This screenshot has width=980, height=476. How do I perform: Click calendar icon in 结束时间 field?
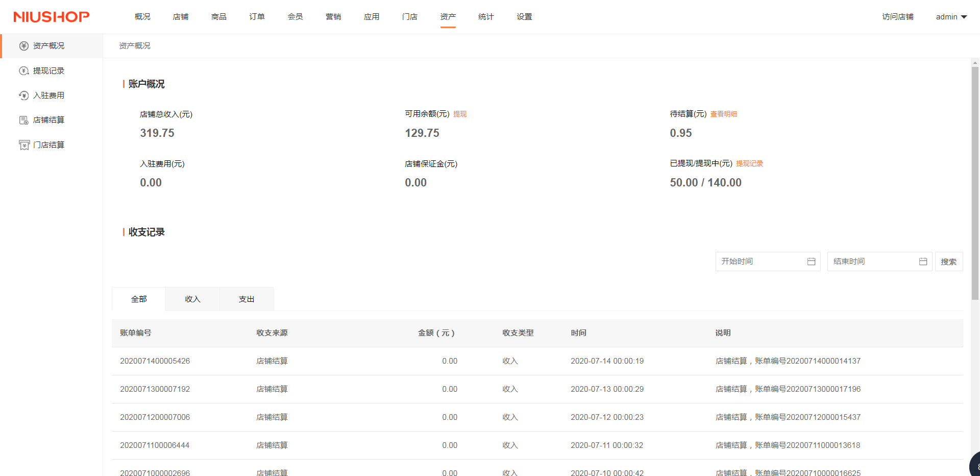tap(923, 261)
